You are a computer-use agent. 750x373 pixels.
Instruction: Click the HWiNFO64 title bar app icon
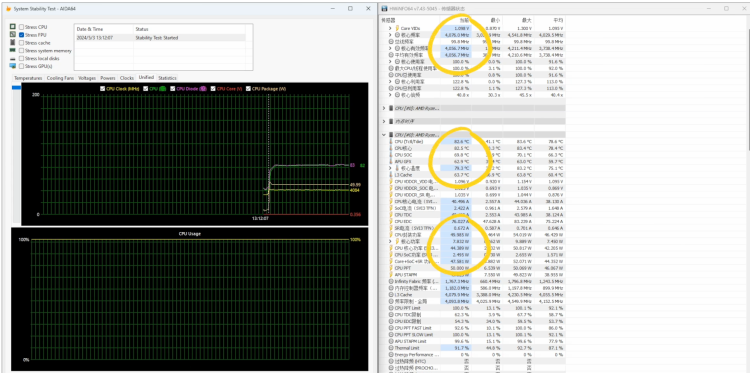(384, 9)
